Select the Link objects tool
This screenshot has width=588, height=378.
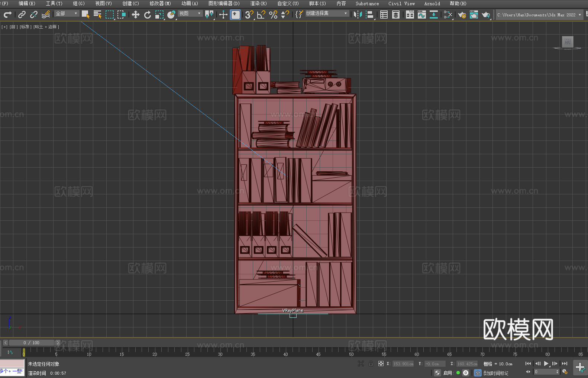click(22, 14)
